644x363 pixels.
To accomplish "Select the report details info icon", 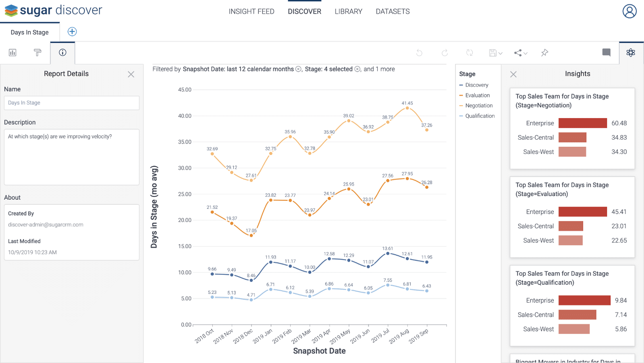I will (62, 52).
